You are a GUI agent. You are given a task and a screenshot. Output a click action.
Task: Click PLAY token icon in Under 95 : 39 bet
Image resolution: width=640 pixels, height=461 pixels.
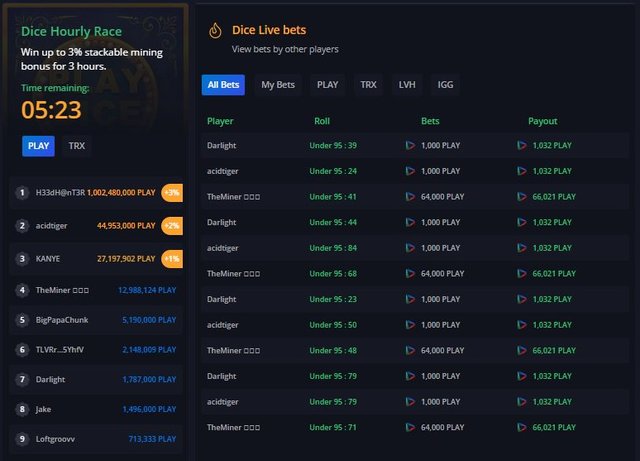[410, 145]
